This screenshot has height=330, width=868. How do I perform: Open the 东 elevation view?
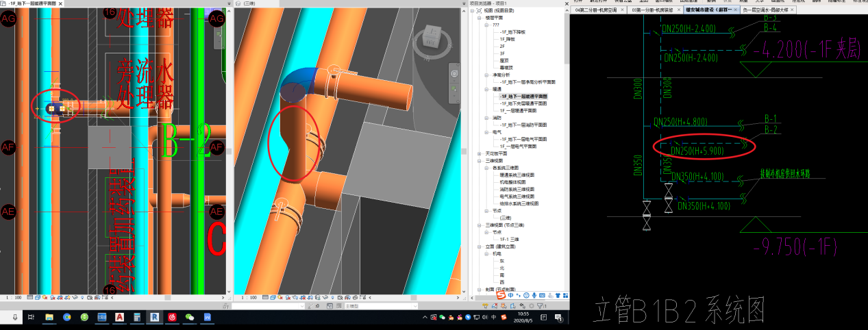[501, 261]
